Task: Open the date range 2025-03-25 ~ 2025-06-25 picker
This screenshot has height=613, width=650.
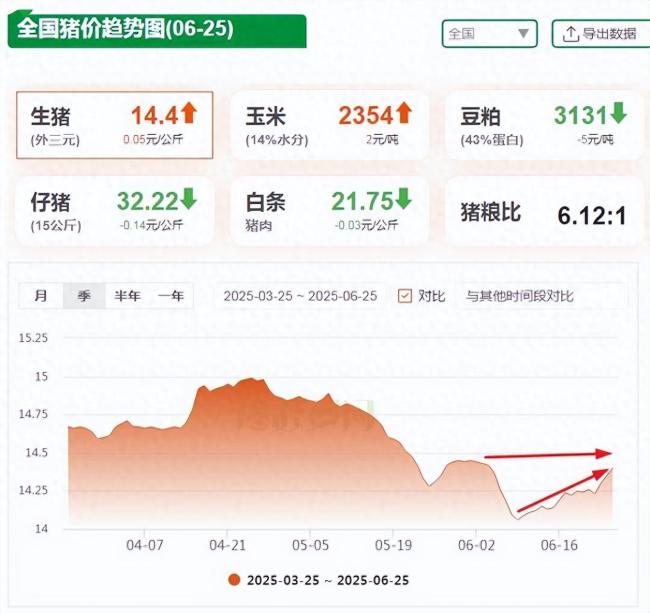Action: 300,296
